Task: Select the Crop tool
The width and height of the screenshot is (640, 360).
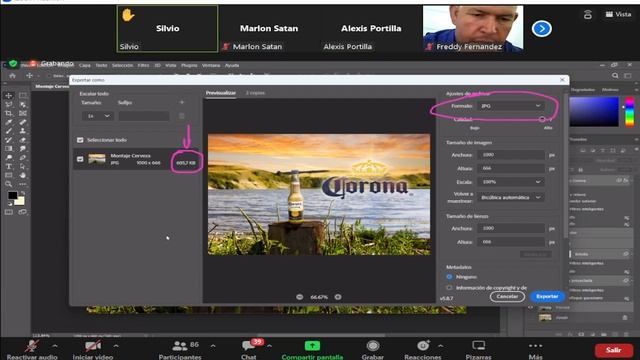Action: tap(9, 113)
